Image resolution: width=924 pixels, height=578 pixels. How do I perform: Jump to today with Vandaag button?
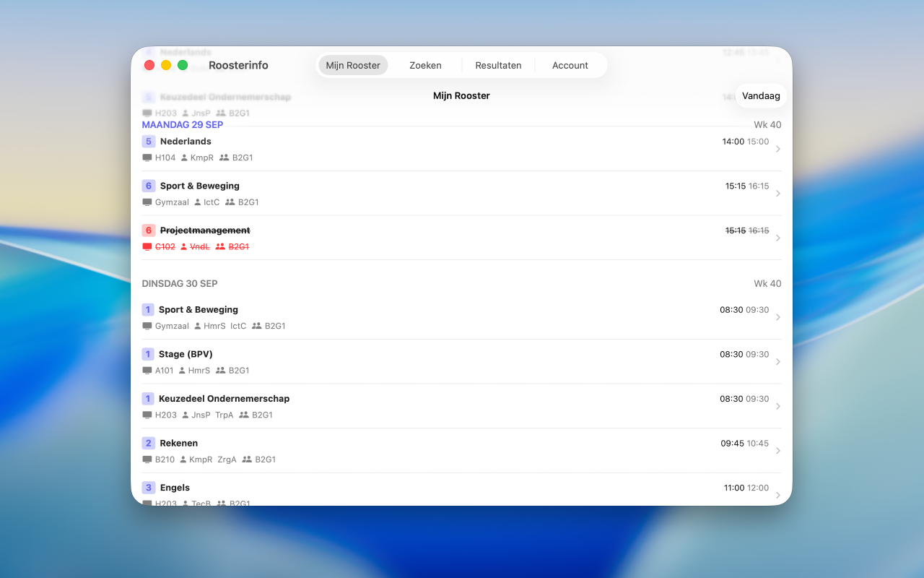coord(761,96)
